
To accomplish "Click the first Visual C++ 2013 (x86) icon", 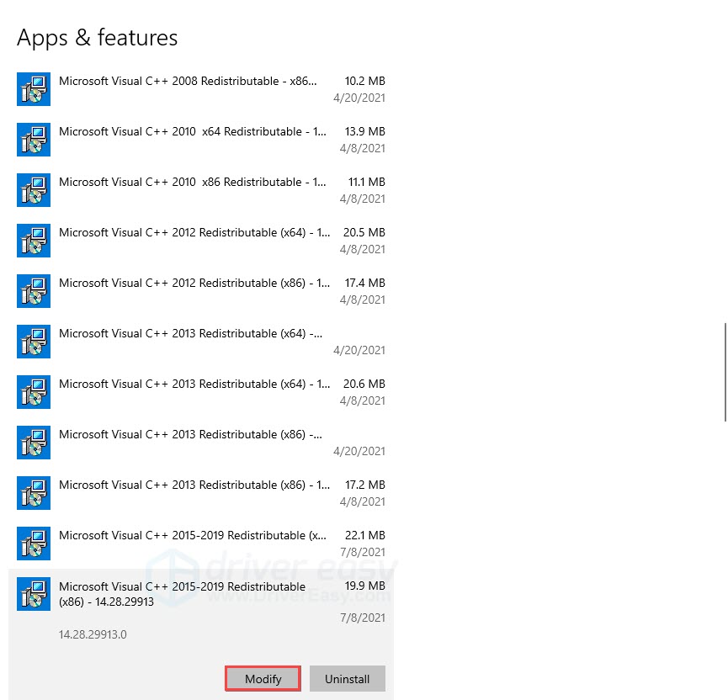I will [34, 443].
